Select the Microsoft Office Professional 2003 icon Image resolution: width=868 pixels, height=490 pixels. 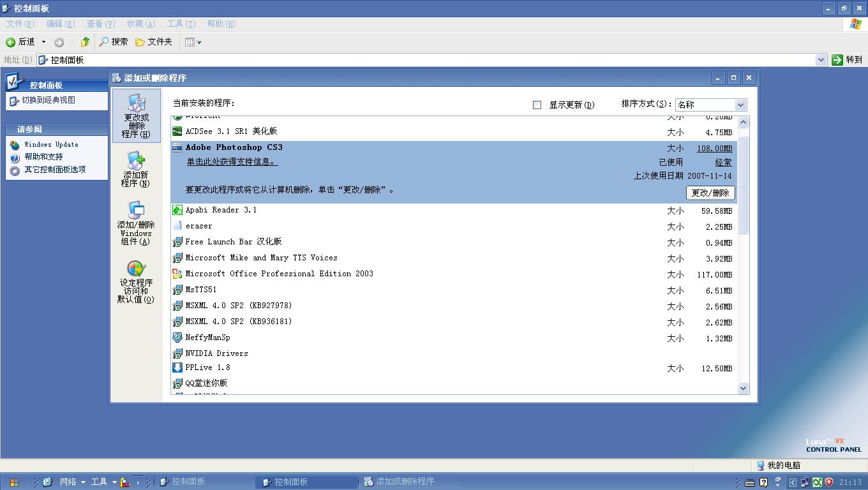coord(177,274)
